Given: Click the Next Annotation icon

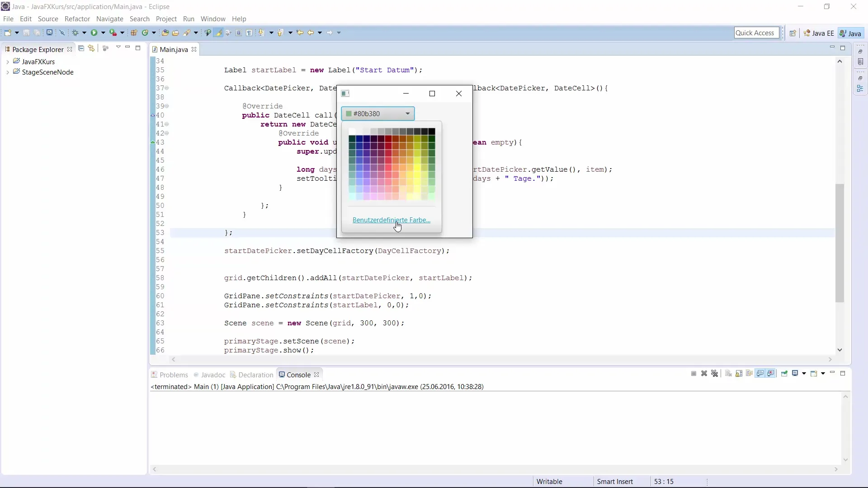Looking at the screenshot, I should (261, 33).
